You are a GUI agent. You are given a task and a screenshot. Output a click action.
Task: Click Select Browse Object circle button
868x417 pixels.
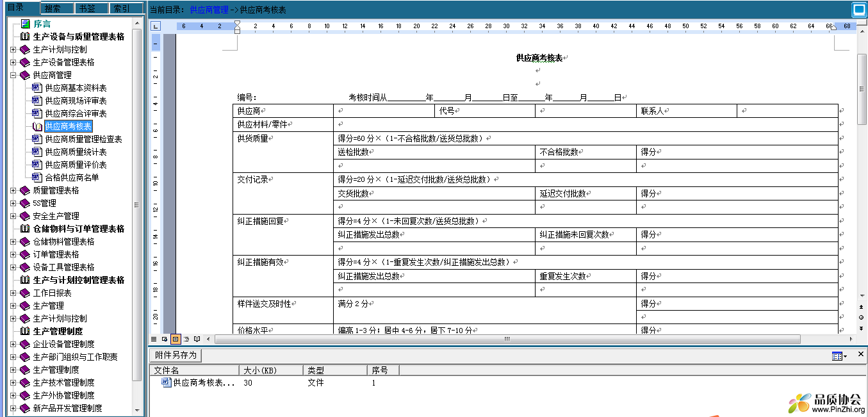pyautogui.click(x=862, y=317)
